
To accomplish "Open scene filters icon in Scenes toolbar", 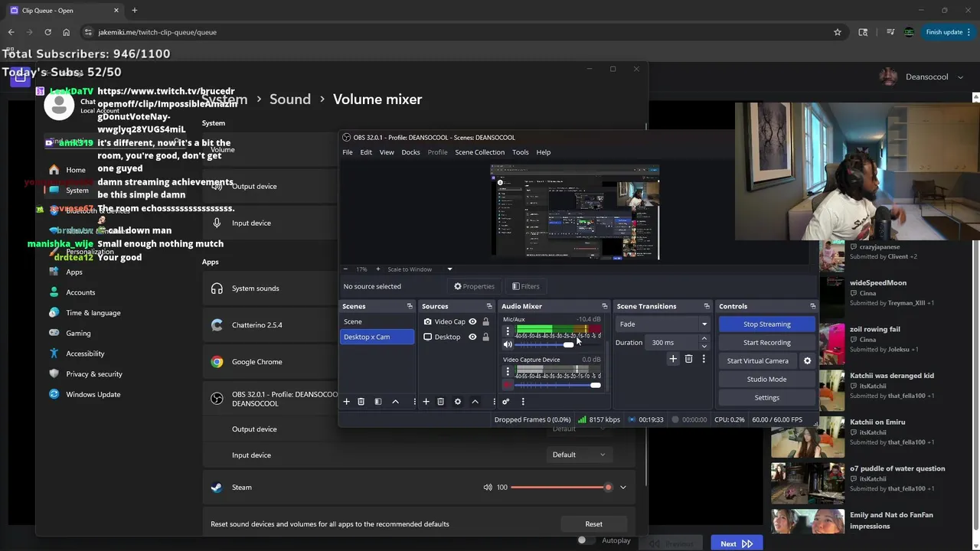I will 377,402.
